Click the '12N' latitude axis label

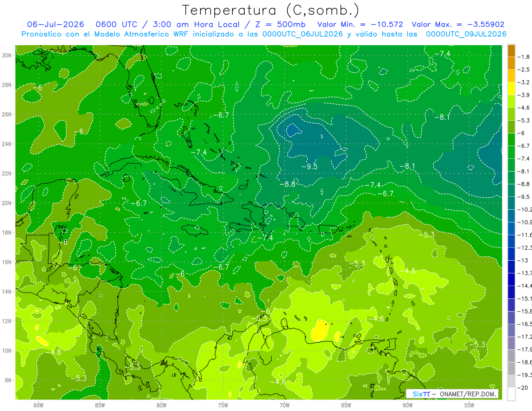coord(8,321)
